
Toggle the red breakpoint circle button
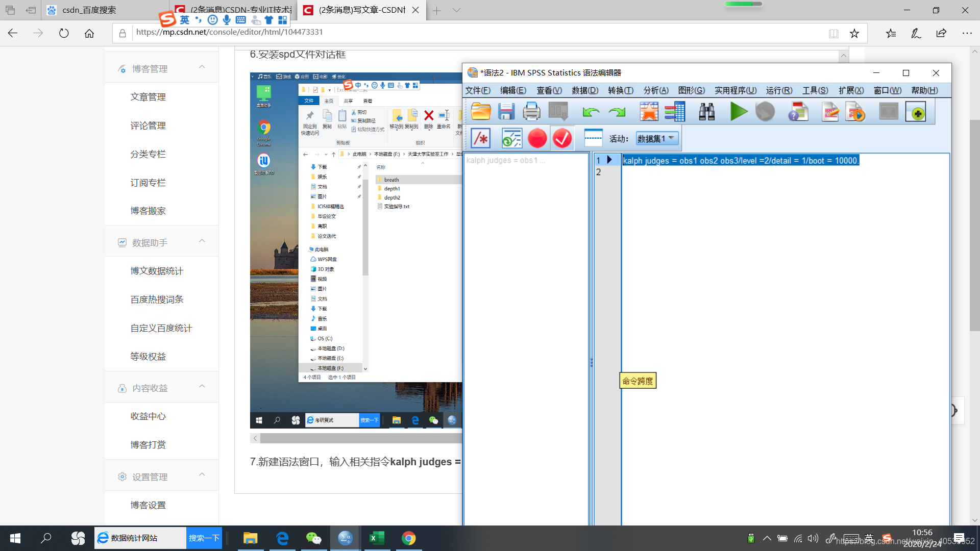[x=537, y=138]
